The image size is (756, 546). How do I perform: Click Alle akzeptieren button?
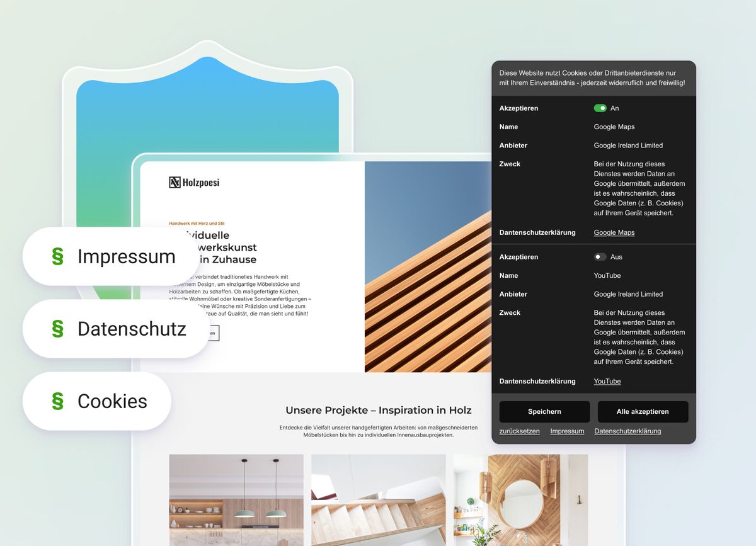click(x=643, y=412)
